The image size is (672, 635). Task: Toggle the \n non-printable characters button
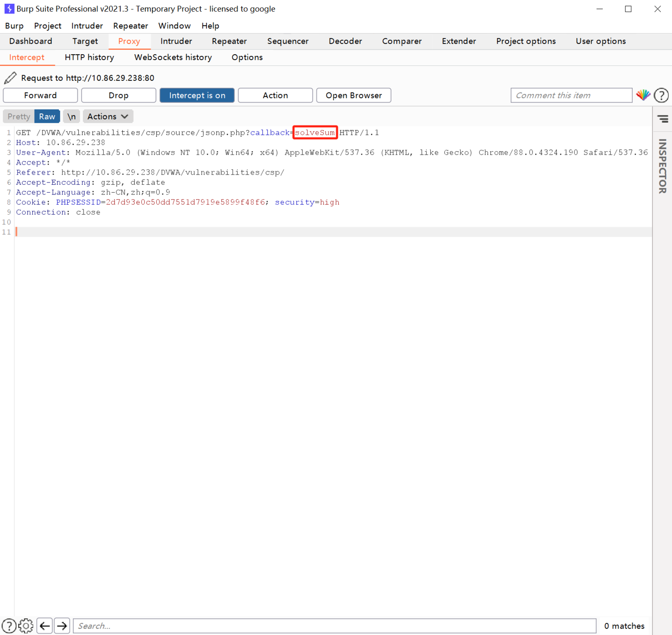(71, 117)
